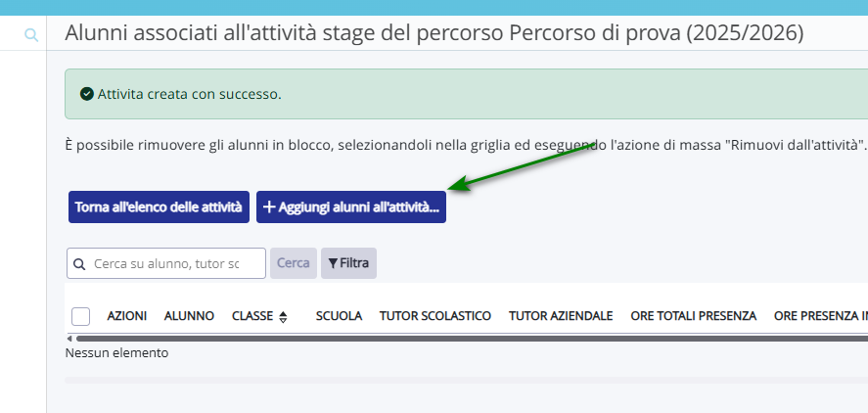Click the AZIONI column header

pos(127,316)
